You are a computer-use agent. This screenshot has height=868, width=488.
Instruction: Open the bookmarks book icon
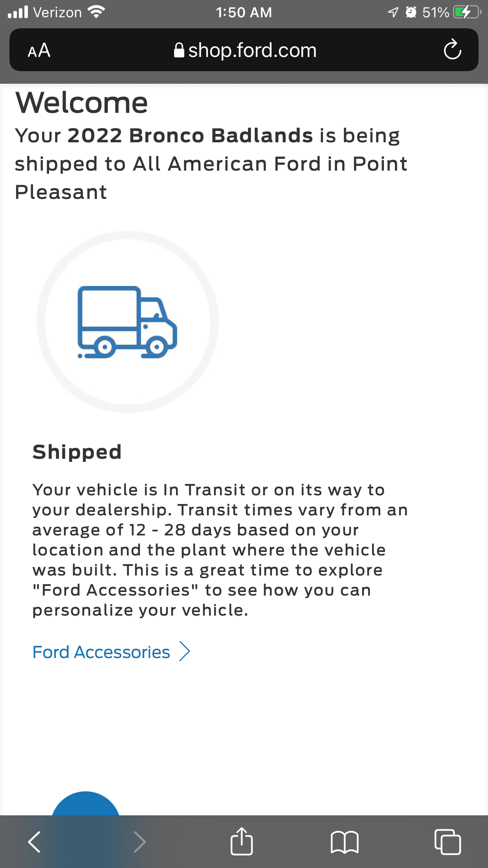pyautogui.click(x=345, y=842)
